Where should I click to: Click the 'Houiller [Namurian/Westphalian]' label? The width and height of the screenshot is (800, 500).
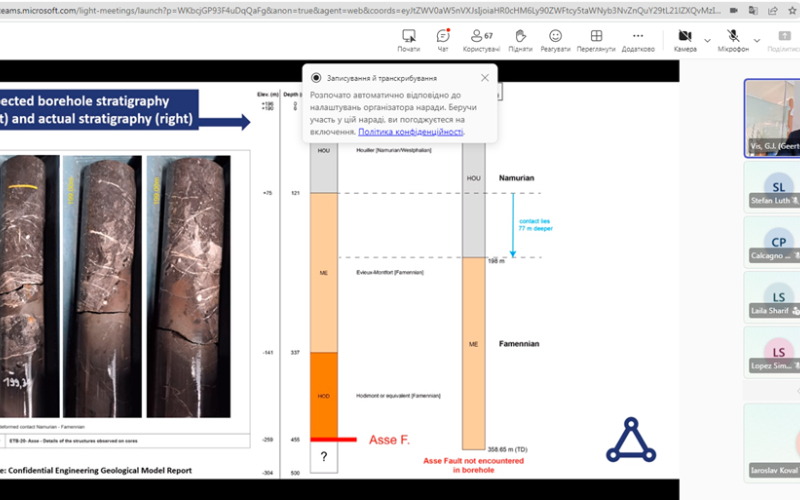tap(393, 150)
